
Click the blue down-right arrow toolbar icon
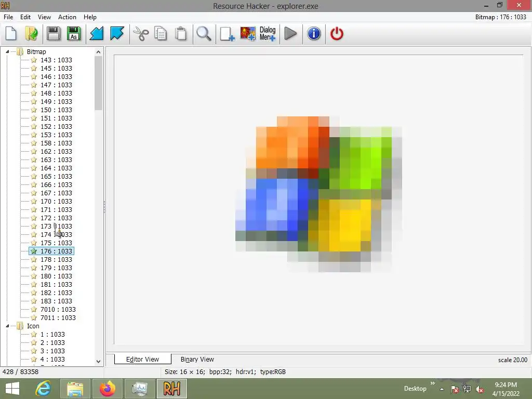tap(117, 34)
